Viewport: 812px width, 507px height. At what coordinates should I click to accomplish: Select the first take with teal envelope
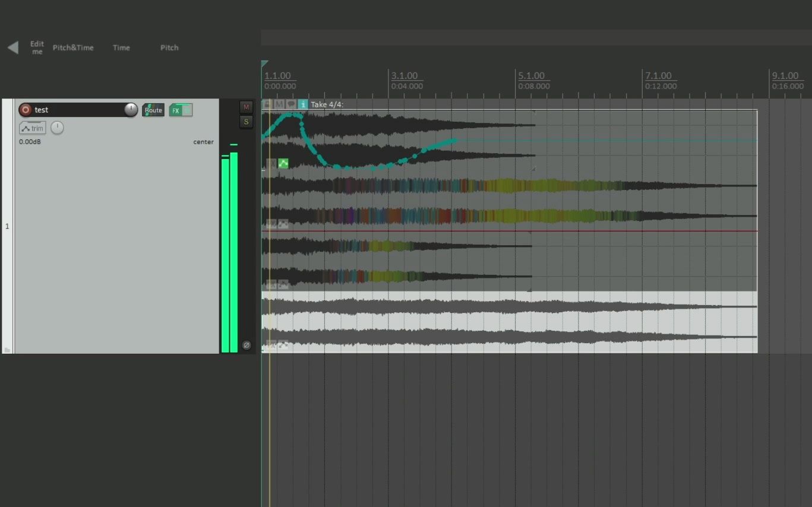[x=510, y=140]
